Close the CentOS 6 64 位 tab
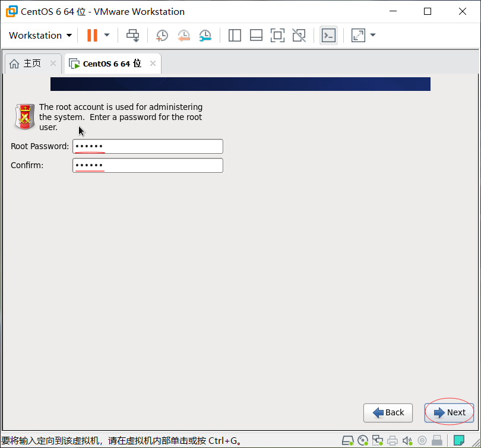This screenshot has height=448, width=481. coord(153,63)
